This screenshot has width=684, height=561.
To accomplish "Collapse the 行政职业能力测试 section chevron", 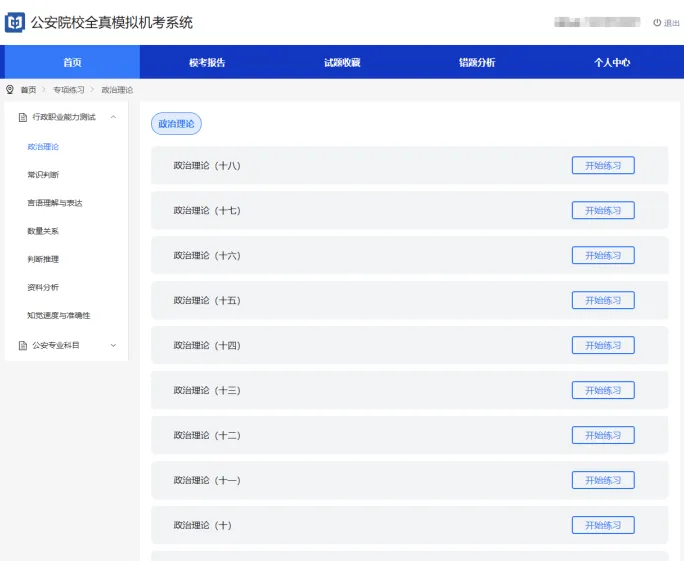I will [113, 117].
